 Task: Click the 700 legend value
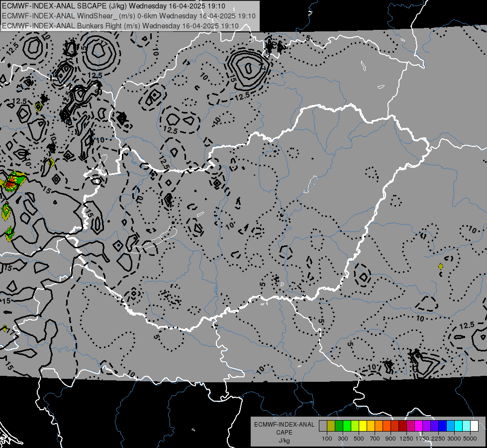[375, 439]
